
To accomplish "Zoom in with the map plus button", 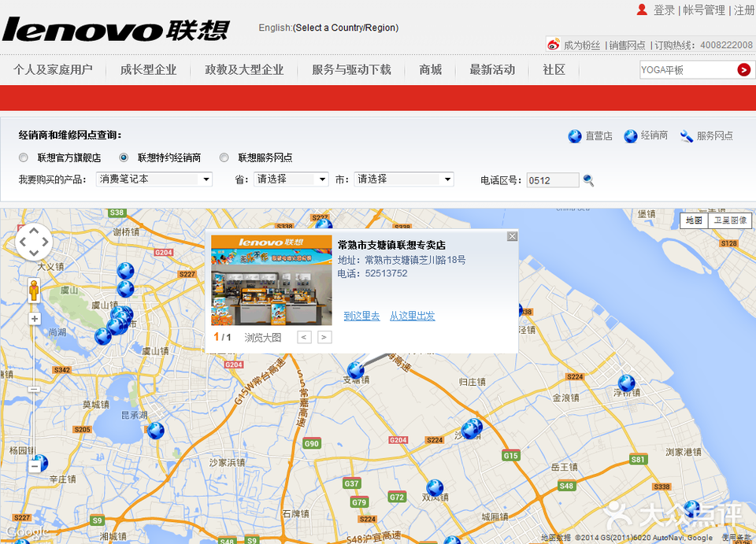I will coord(34,319).
